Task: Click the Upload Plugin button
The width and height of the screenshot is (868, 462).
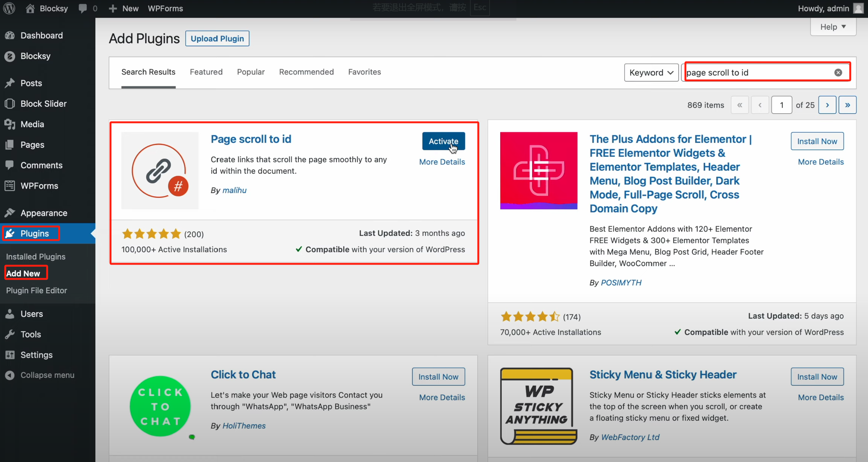Action: point(217,38)
